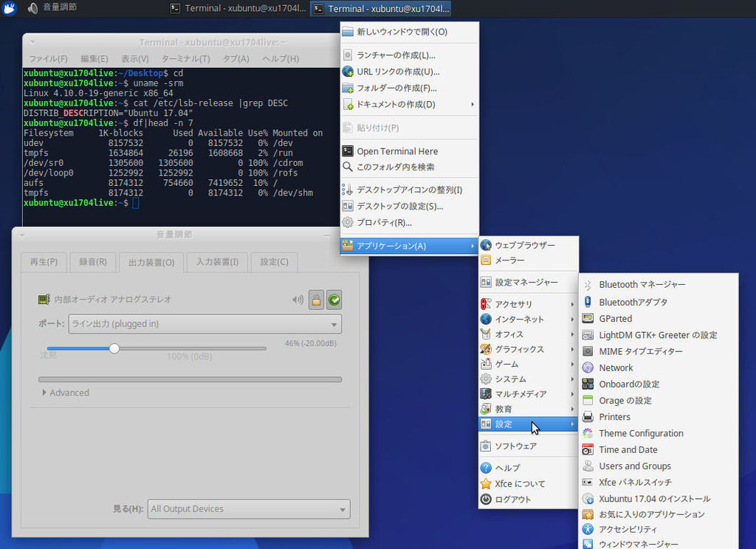The image size is (756, 549).
Task: Open Onboardの設定
Action: (658, 384)
